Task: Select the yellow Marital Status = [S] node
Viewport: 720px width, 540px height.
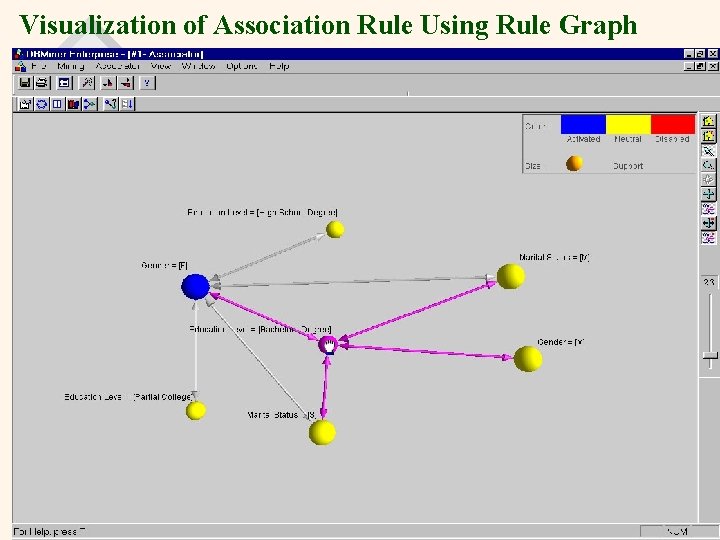Action: [322, 433]
